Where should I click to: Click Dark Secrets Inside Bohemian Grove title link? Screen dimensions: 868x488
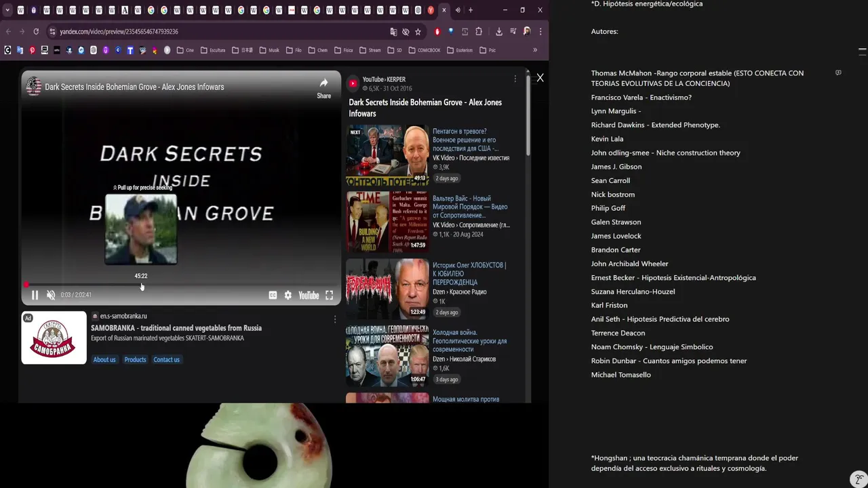[425, 108]
